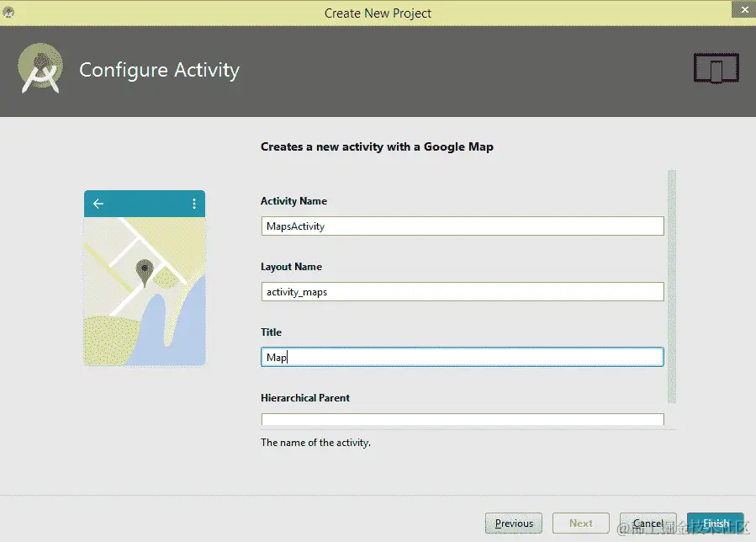Image resolution: width=756 pixels, height=542 pixels.
Task: Click the back arrow in map preview
Action: [98, 204]
